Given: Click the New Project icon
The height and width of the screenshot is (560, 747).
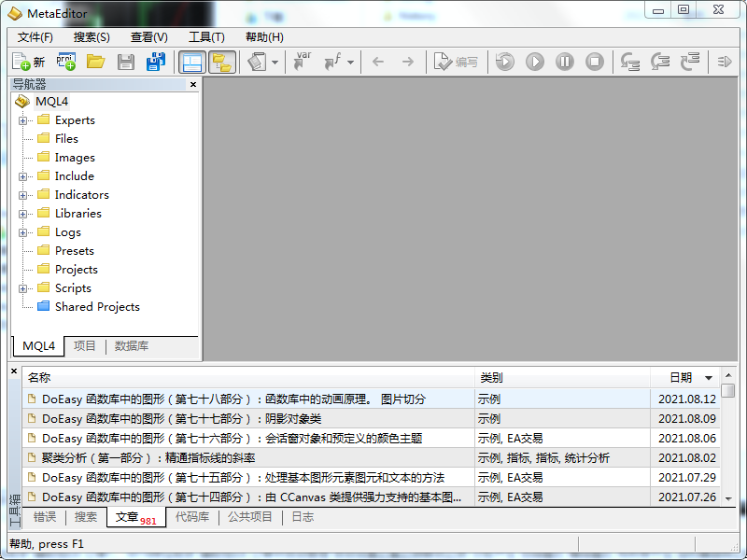Looking at the screenshot, I should pos(65,62).
